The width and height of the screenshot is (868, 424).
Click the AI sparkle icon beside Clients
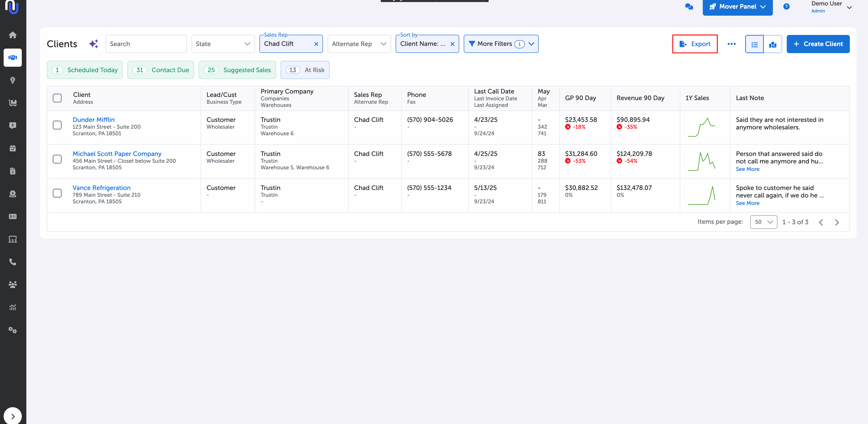[94, 44]
